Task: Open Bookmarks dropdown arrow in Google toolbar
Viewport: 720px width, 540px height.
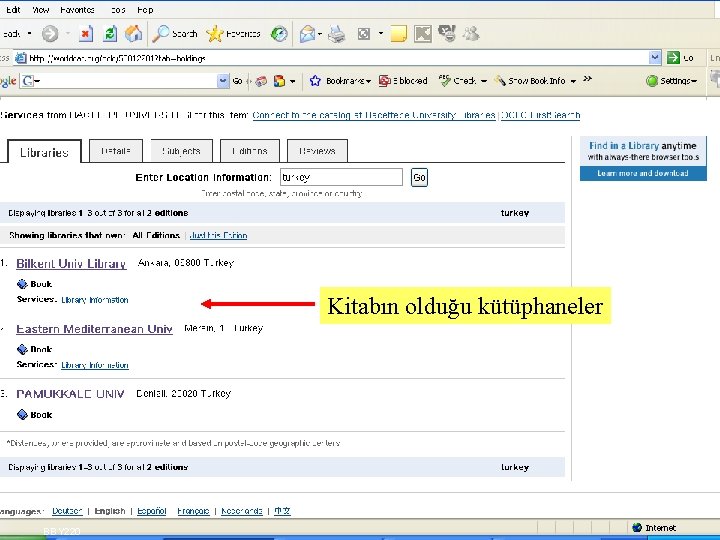Action: click(368, 81)
